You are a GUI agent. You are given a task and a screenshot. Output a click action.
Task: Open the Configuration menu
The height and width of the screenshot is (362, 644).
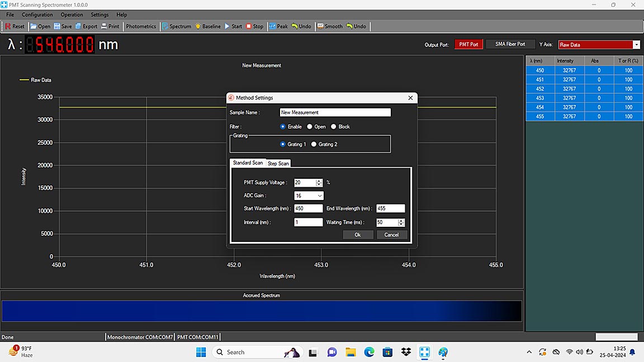(x=37, y=15)
